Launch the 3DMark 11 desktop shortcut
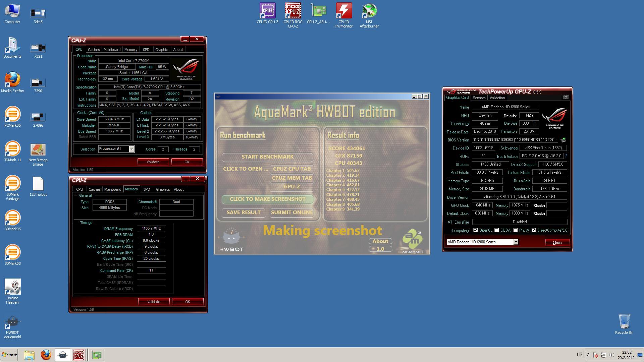The height and width of the screenshot is (362, 644). pos(12,152)
